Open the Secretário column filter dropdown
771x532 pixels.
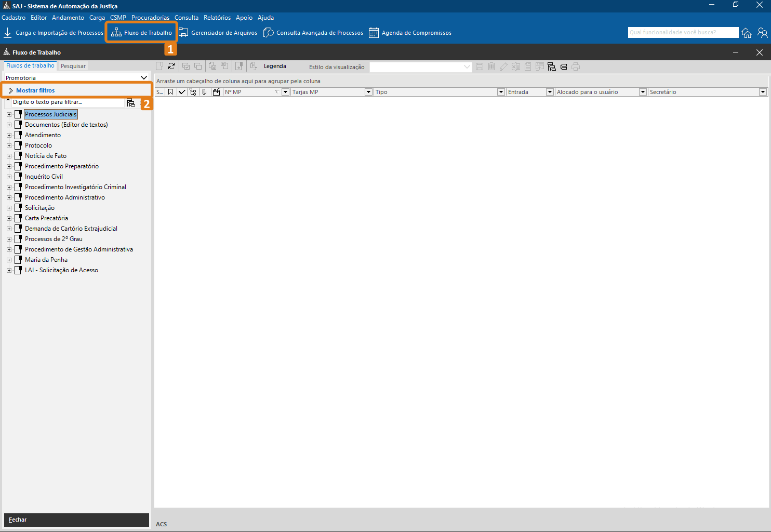(763, 92)
